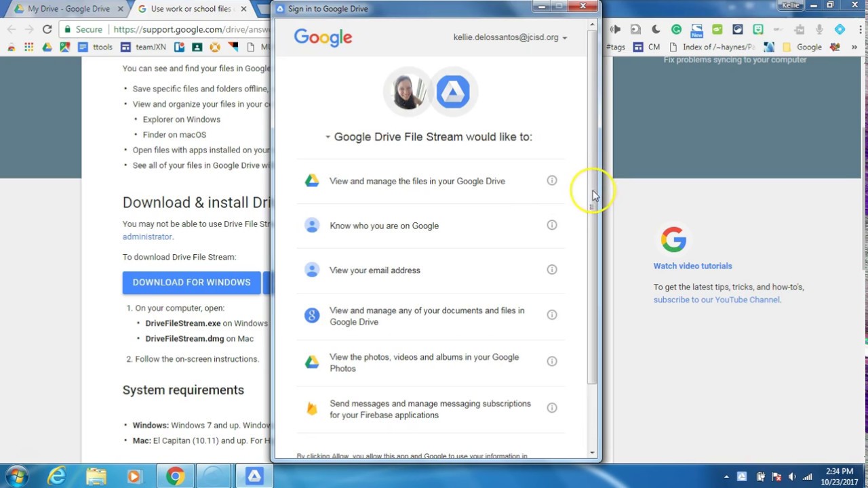
Task: Click the Grammarly extension icon
Action: pyautogui.click(x=676, y=29)
